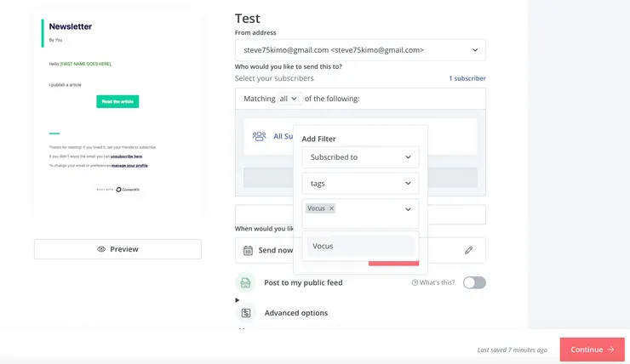This screenshot has height=364, width=630.
Task: Click the What's this help icon
Action: [415, 283]
